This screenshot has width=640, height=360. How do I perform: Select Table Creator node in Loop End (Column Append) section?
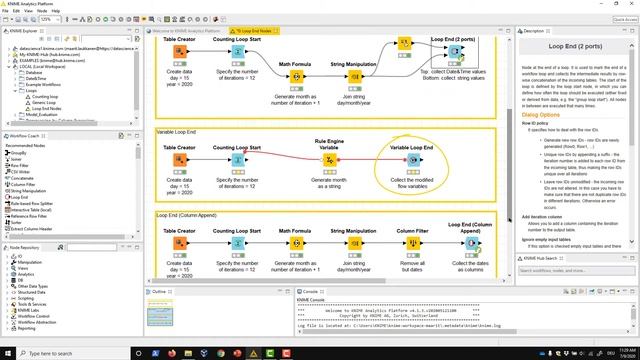pyautogui.click(x=180, y=243)
